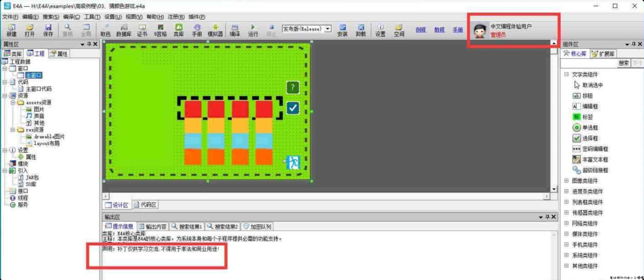The height and width of the screenshot is (280, 644).
Task: Open the 文件(F) menu
Action: point(10,17)
